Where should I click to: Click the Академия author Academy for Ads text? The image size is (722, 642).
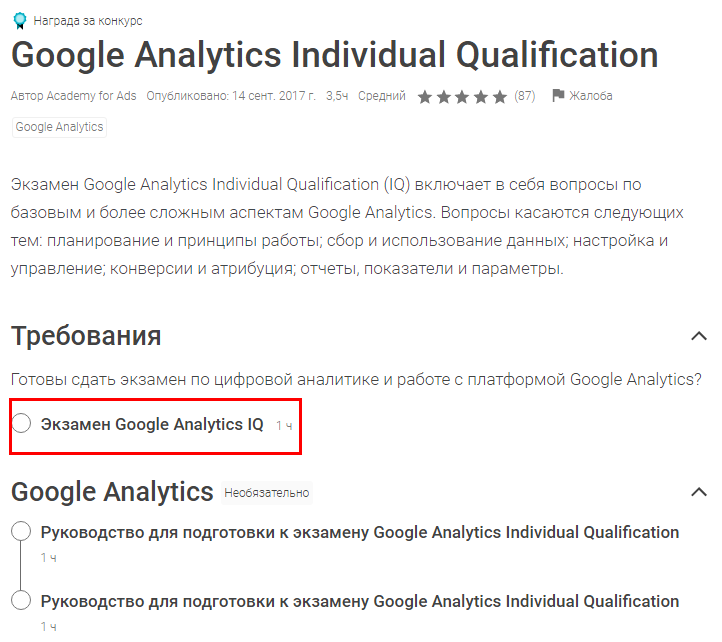click(74, 97)
